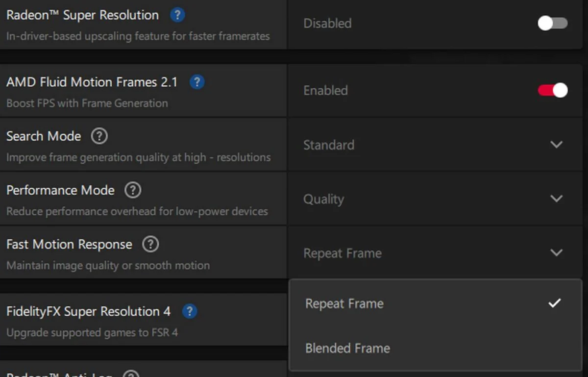Open help for Radeon Super Resolution
Image resolution: width=588 pixels, height=377 pixels.
point(177,15)
